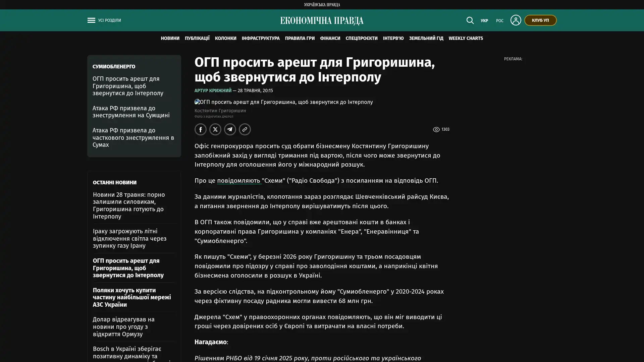Go to НОВИНИ section
The width and height of the screenshot is (644, 362).
click(170, 39)
